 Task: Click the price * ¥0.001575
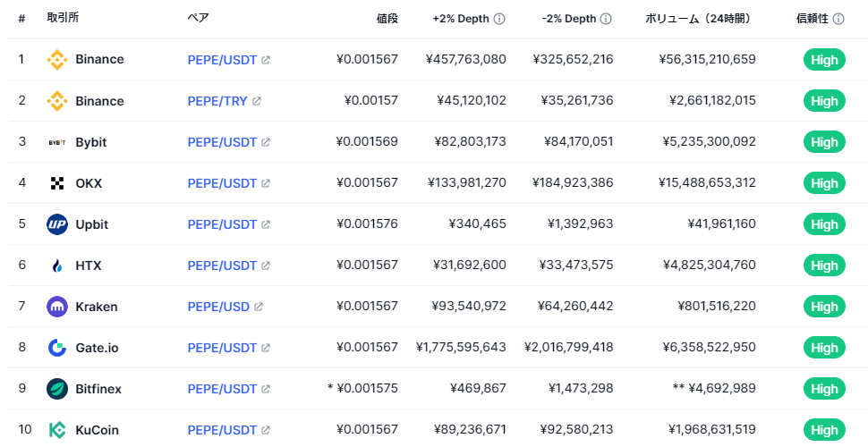362,388
